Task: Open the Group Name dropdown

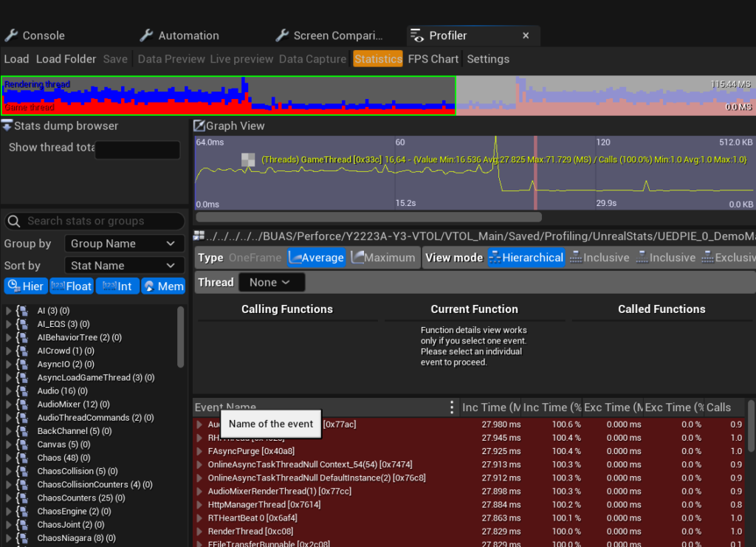Action: pos(123,244)
